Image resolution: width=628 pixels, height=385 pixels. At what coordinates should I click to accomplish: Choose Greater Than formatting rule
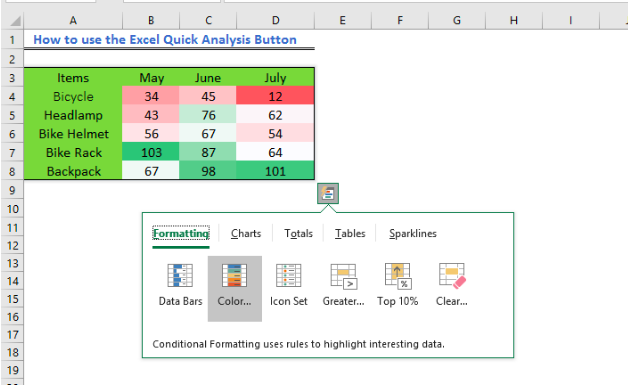[343, 285]
